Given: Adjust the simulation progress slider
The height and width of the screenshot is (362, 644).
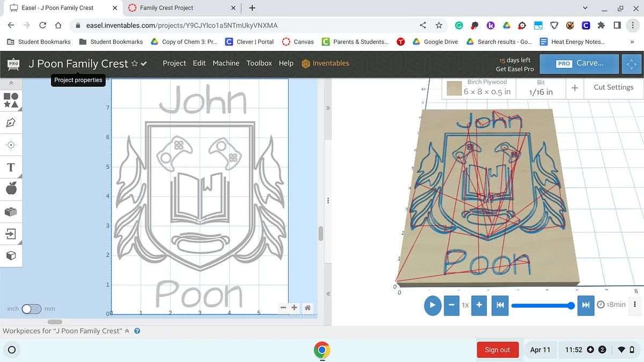Looking at the screenshot, I should pos(543,305).
